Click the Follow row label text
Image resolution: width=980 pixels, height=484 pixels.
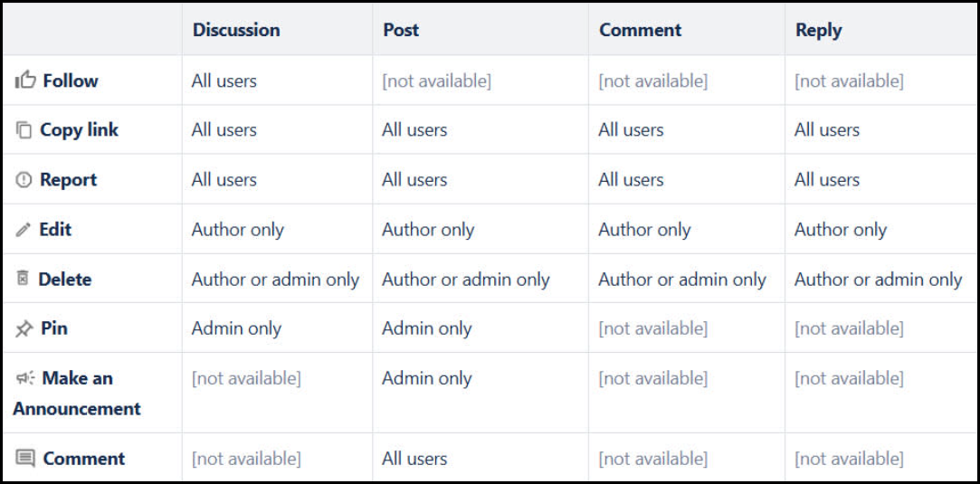70,81
